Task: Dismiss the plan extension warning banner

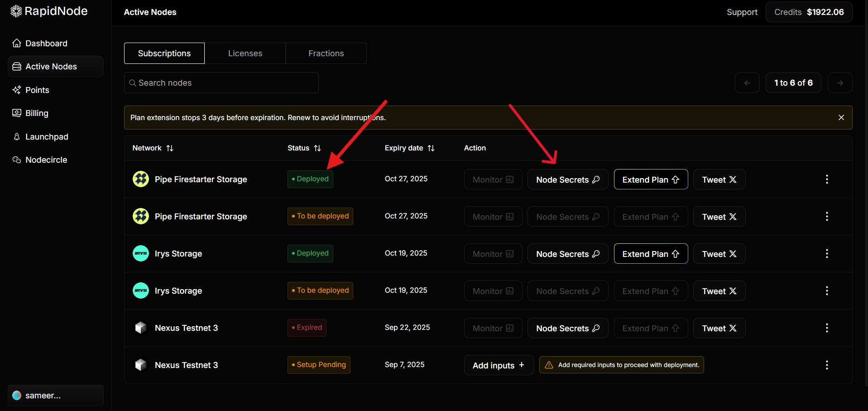Action: (841, 118)
